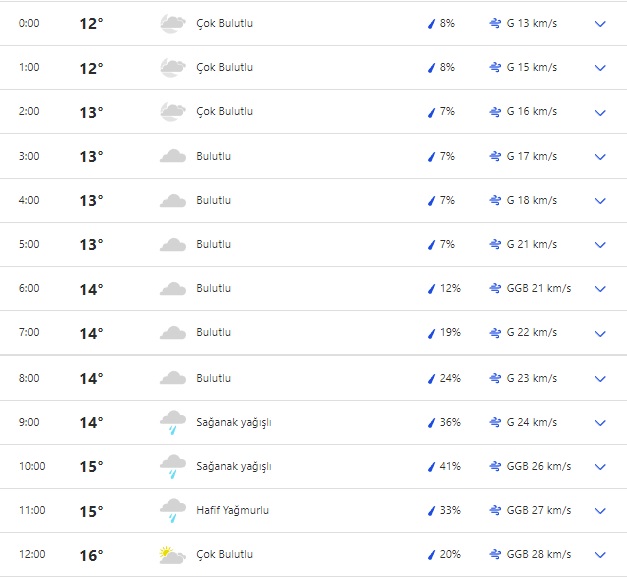
Task: Click the "Sağanak yağışlı" text at 9:00
Action: 233,423
